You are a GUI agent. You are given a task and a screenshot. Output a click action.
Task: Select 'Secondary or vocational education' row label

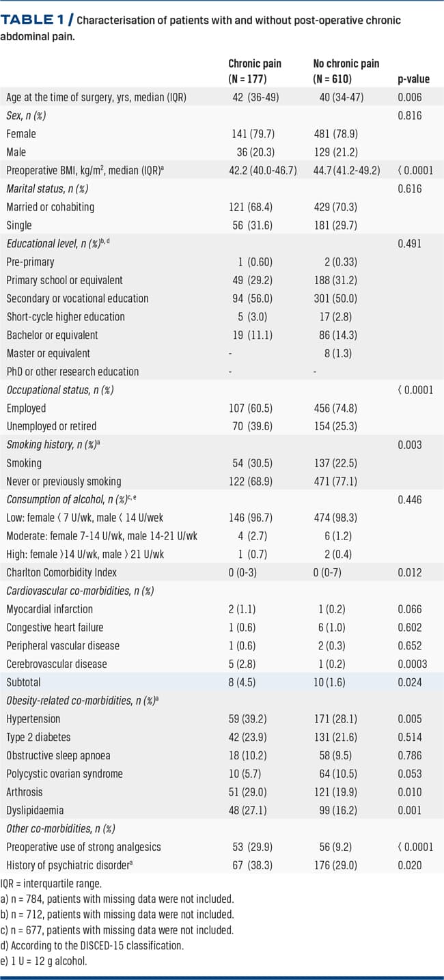(77, 298)
